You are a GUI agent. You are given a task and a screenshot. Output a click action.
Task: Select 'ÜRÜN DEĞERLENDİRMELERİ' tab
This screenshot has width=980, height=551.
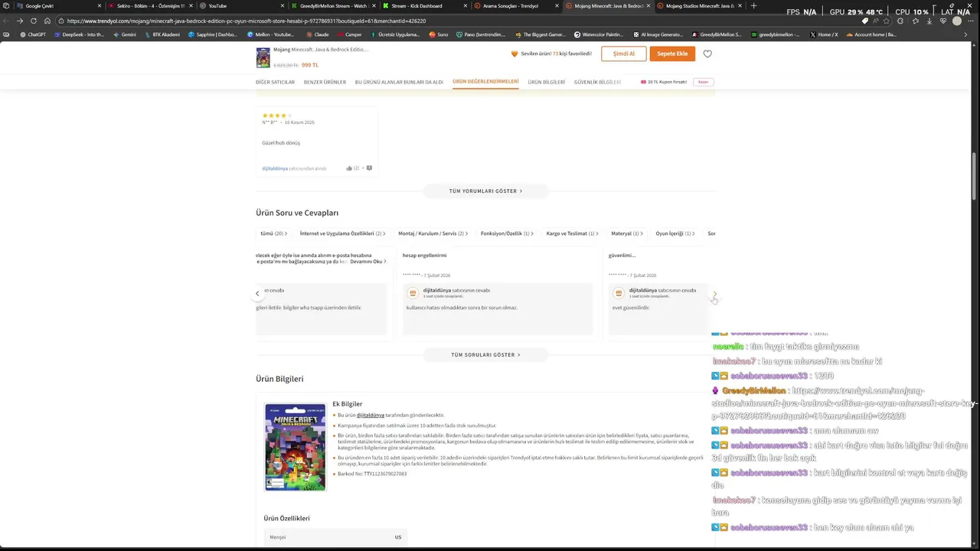(485, 81)
